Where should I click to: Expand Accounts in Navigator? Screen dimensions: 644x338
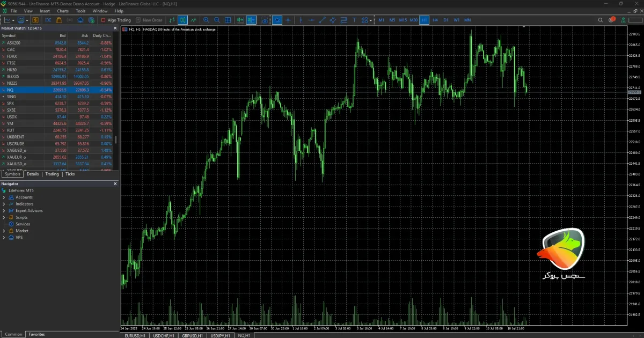click(x=4, y=197)
